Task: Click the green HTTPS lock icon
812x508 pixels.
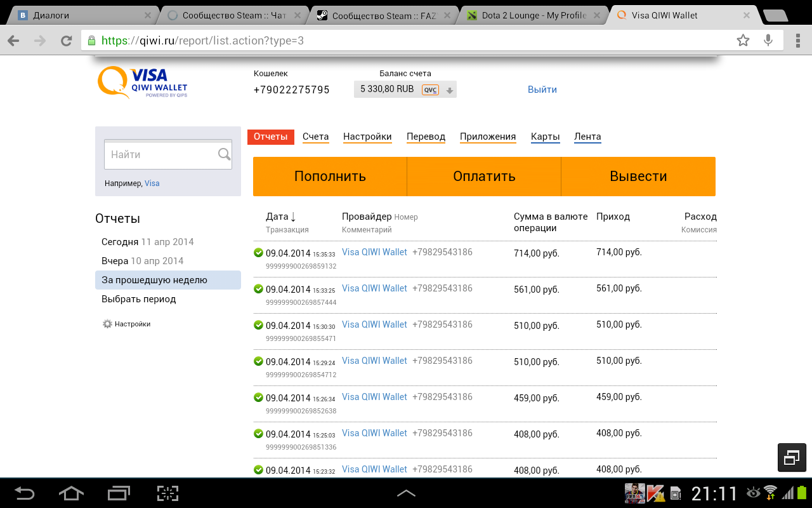Action: (x=91, y=41)
